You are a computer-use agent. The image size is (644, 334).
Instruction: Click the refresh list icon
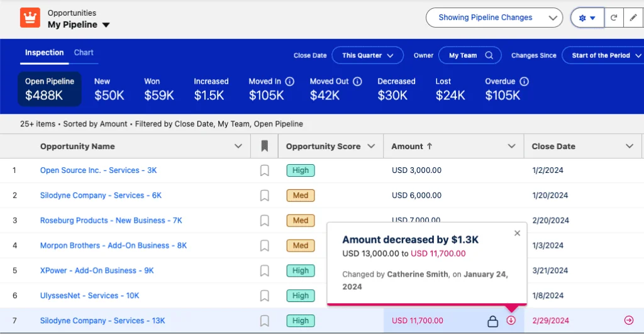614,18
